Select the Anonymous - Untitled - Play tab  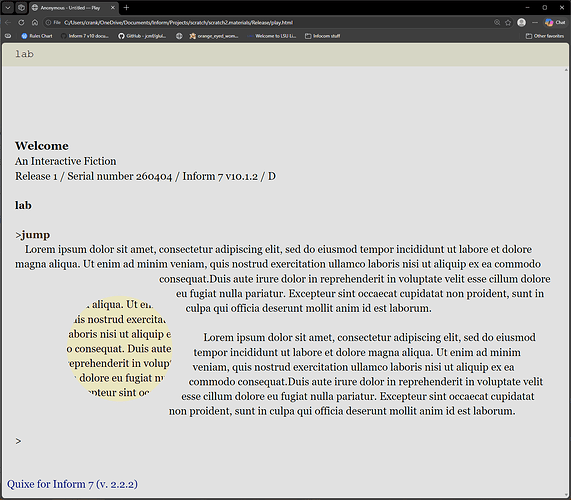tap(69, 7)
